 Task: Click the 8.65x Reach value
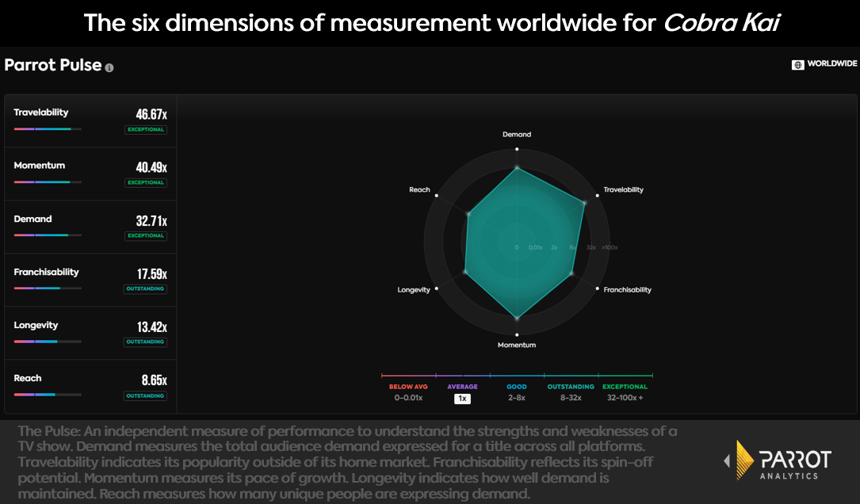click(x=154, y=380)
